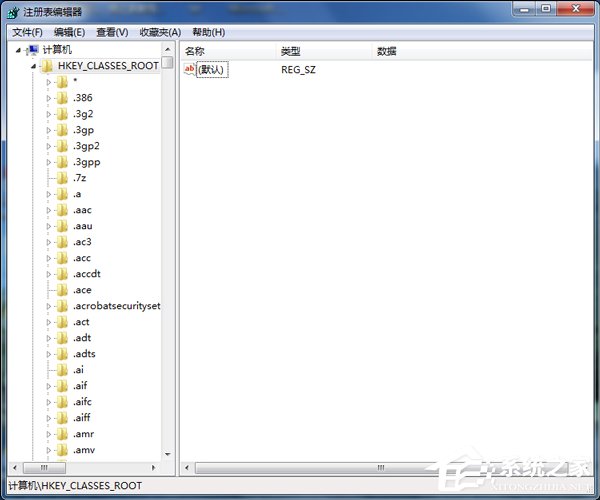Click the folder icon of .3g2
The image size is (600, 500).
click(x=62, y=114)
